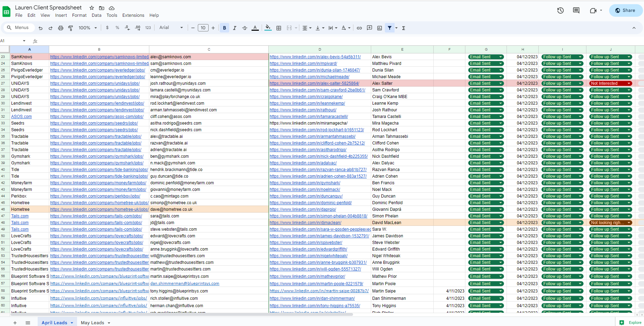Click the Functions sigma icon
Screen dimensions: 644x326
coord(404,28)
